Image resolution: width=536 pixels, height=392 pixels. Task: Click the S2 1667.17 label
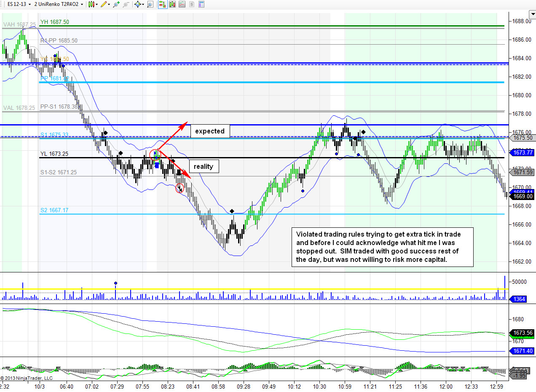click(54, 210)
